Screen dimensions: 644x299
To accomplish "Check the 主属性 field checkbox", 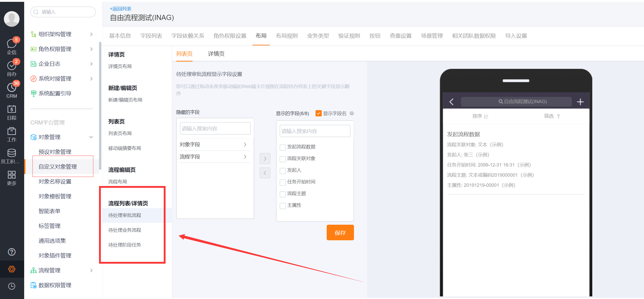I will click(x=282, y=206).
